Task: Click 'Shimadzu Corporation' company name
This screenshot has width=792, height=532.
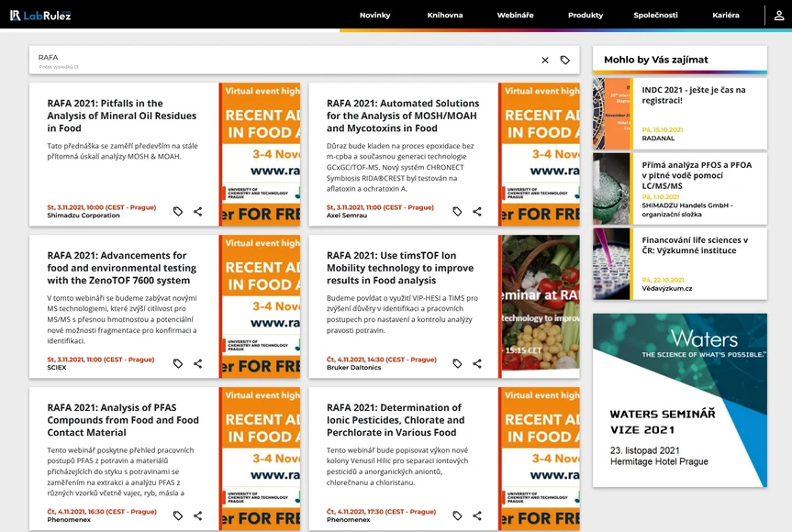Action: point(84,216)
